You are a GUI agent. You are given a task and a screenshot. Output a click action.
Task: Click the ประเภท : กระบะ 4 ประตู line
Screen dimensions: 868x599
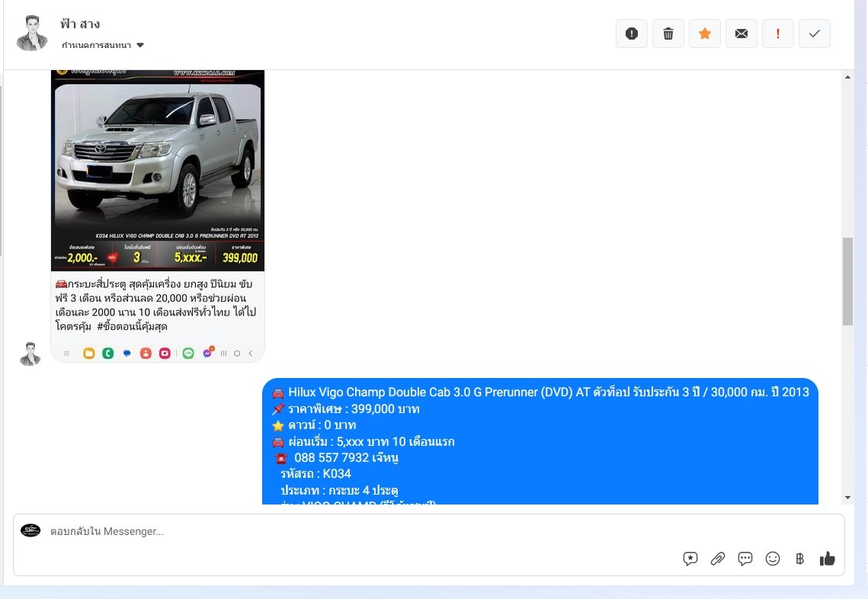pyautogui.click(x=339, y=491)
